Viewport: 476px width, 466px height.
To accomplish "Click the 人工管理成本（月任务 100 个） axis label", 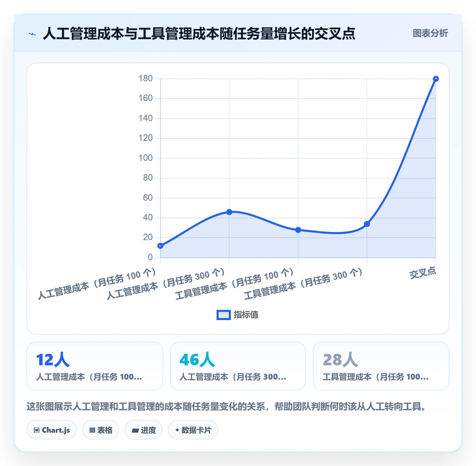I will click(x=97, y=283).
